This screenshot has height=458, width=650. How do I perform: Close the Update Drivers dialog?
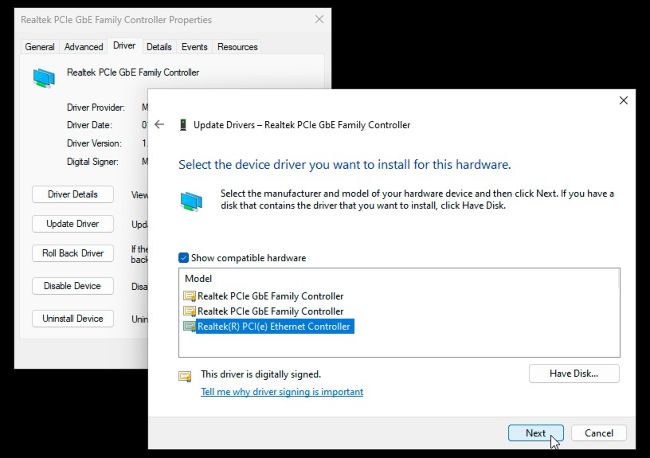click(623, 100)
